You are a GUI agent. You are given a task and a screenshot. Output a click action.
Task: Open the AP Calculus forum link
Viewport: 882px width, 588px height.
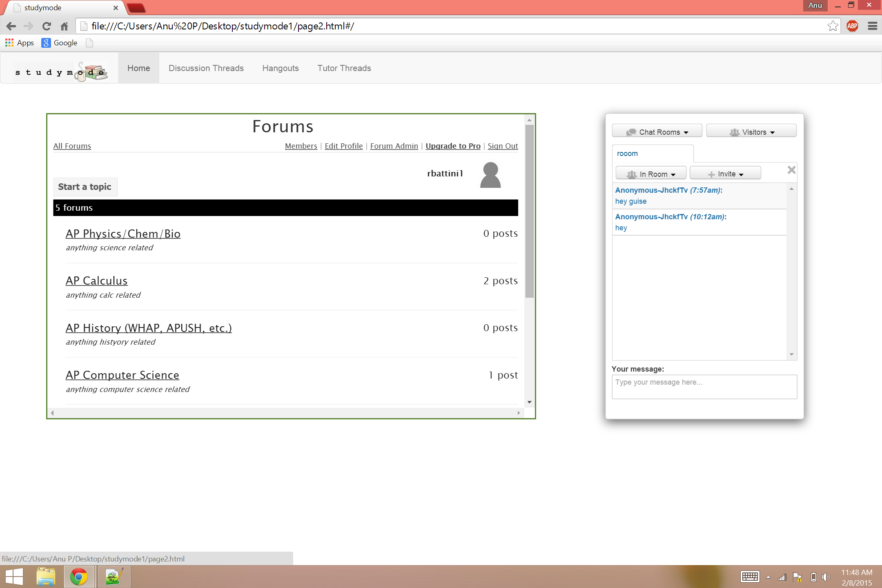coord(97,281)
